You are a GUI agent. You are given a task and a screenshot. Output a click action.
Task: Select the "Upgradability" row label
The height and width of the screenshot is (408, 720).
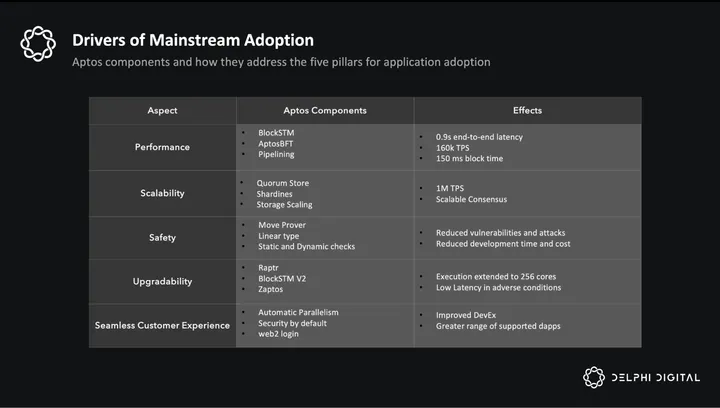(162, 281)
